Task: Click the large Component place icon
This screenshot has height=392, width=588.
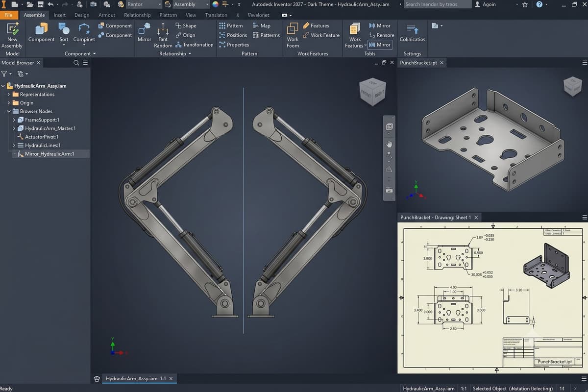Action: 41,32
